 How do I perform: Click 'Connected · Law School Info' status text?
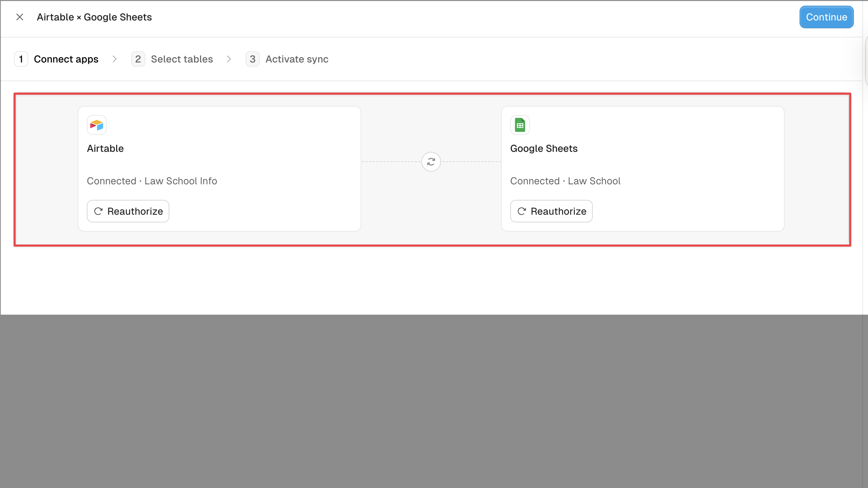click(152, 181)
